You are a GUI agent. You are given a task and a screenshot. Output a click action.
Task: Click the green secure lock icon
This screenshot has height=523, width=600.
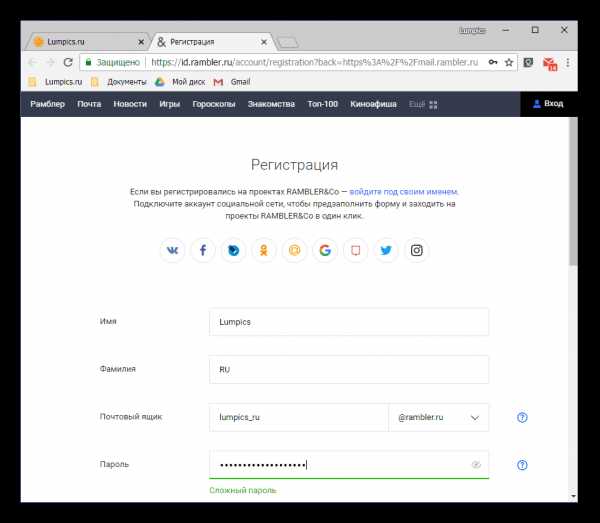tap(88, 62)
